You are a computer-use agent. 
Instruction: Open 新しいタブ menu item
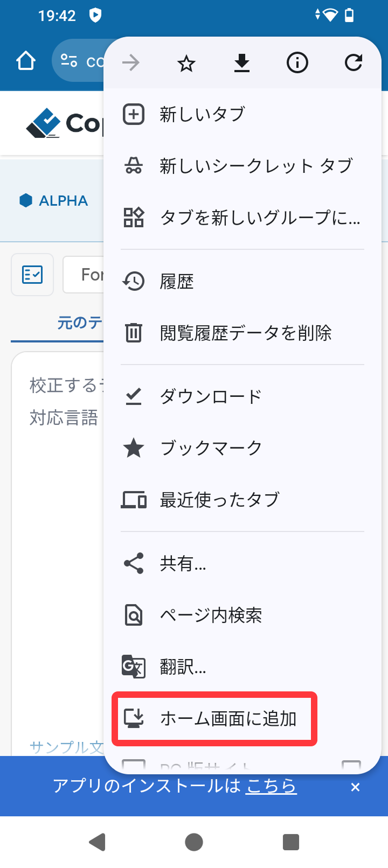202,114
